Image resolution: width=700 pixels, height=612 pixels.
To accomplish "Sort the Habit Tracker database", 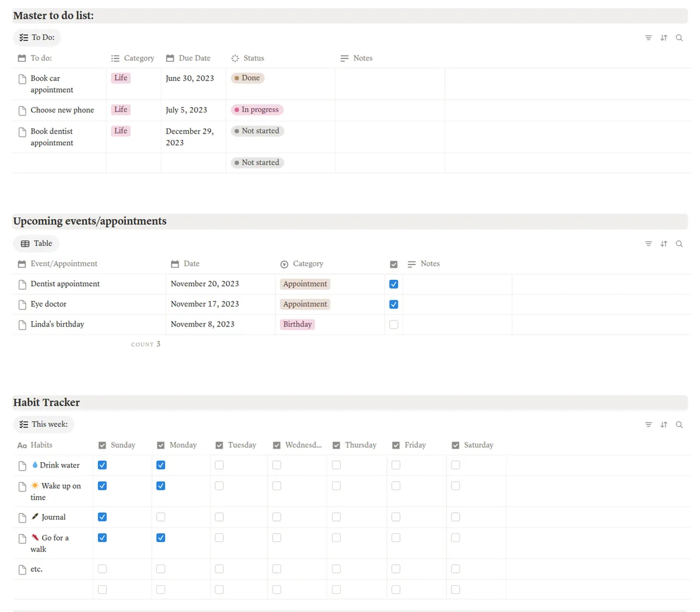I will (x=664, y=425).
